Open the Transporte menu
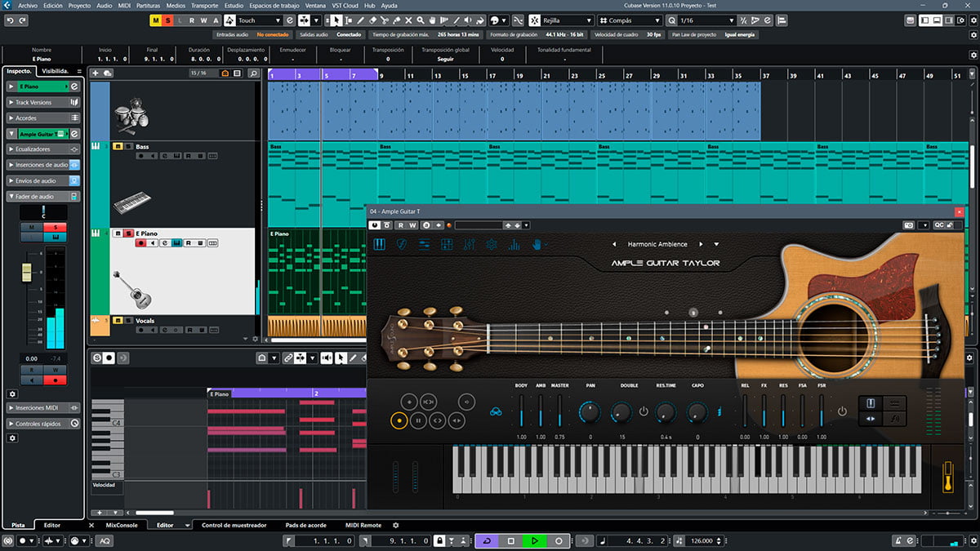980x551 pixels. tap(204, 5)
